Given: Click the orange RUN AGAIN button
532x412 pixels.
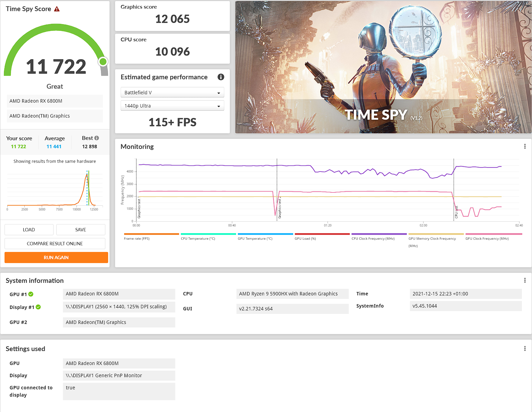Looking at the screenshot, I should (56, 257).
